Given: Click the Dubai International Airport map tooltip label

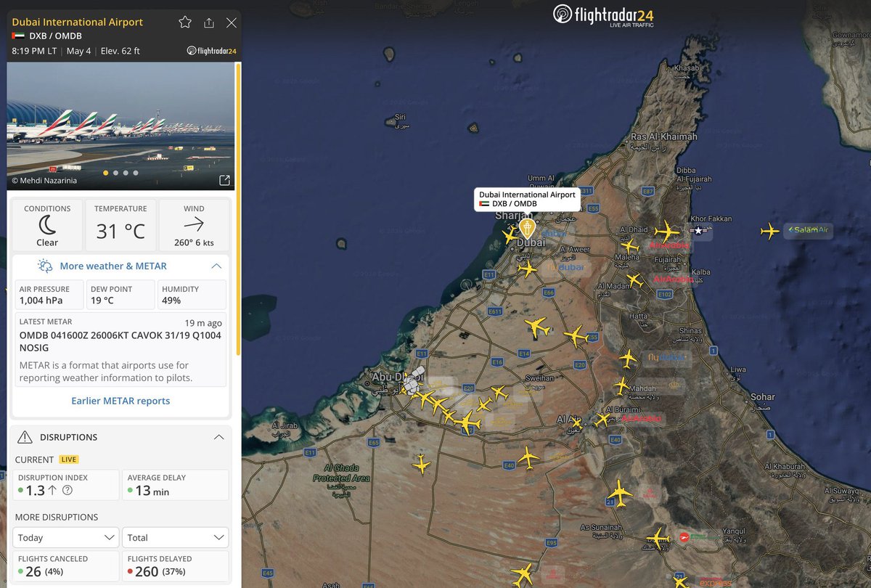Looking at the screenshot, I should [x=528, y=199].
